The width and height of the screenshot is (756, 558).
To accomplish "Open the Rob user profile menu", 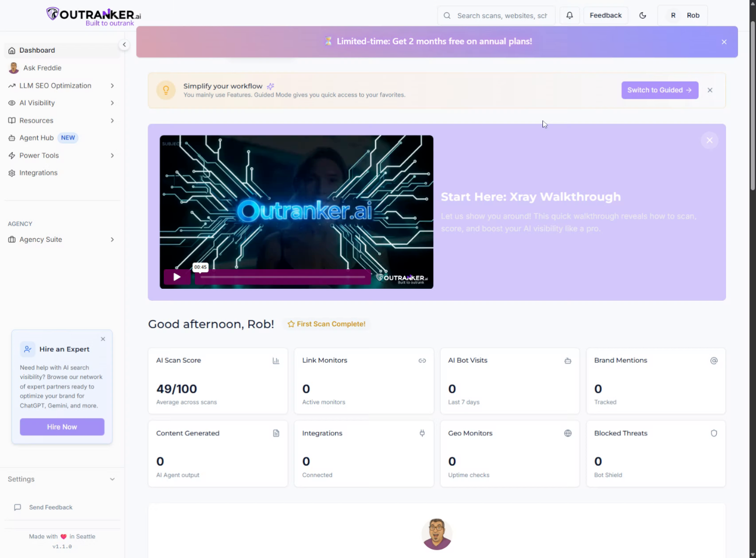I will coord(683,16).
